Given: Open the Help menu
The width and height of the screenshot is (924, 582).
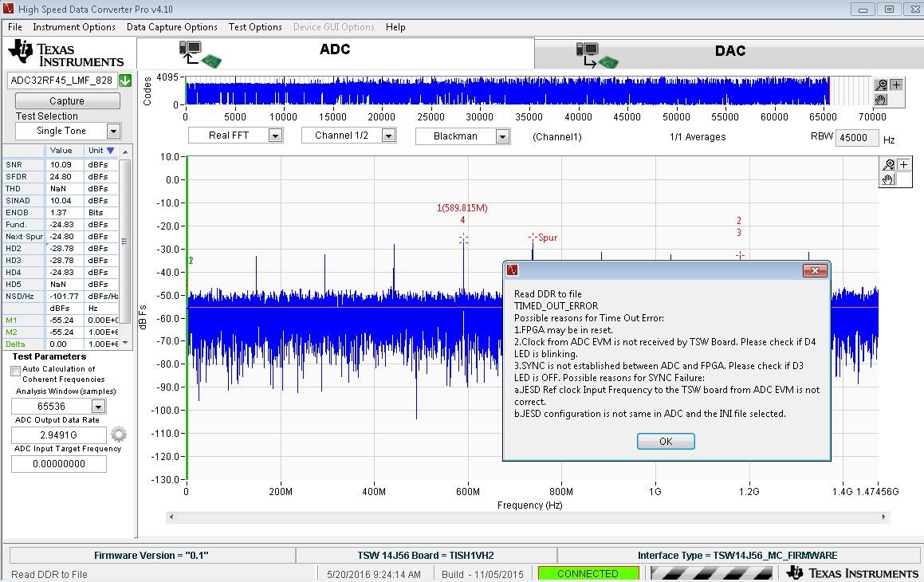Looking at the screenshot, I should point(395,27).
